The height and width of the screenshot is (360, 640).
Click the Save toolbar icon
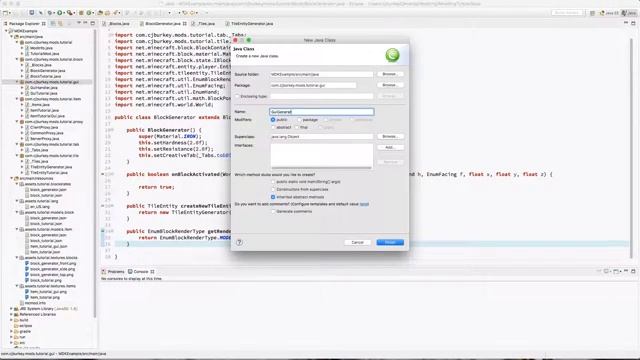[x=31, y=13]
